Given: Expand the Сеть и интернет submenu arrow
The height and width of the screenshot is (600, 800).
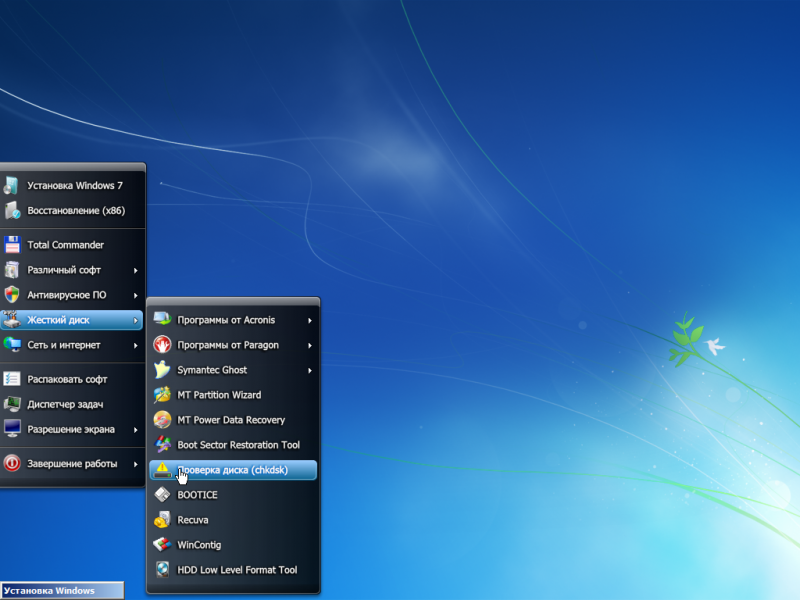Looking at the screenshot, I should point(136,345).
